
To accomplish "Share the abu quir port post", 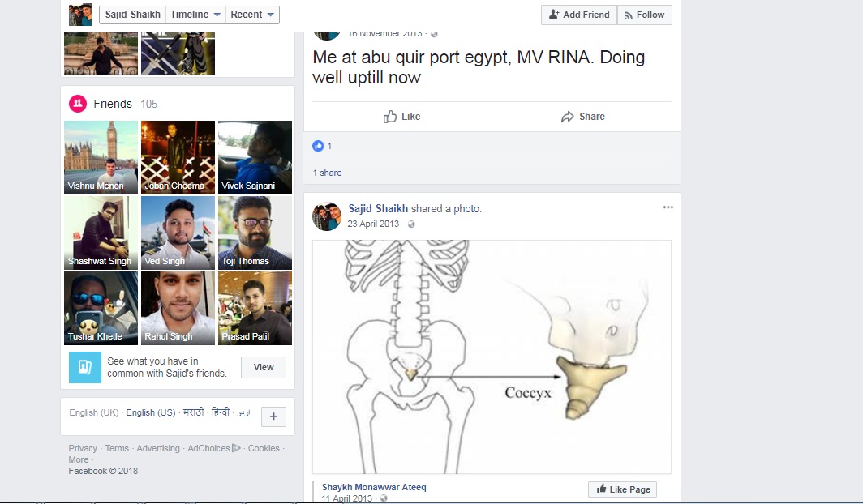I will click(583, 117).
